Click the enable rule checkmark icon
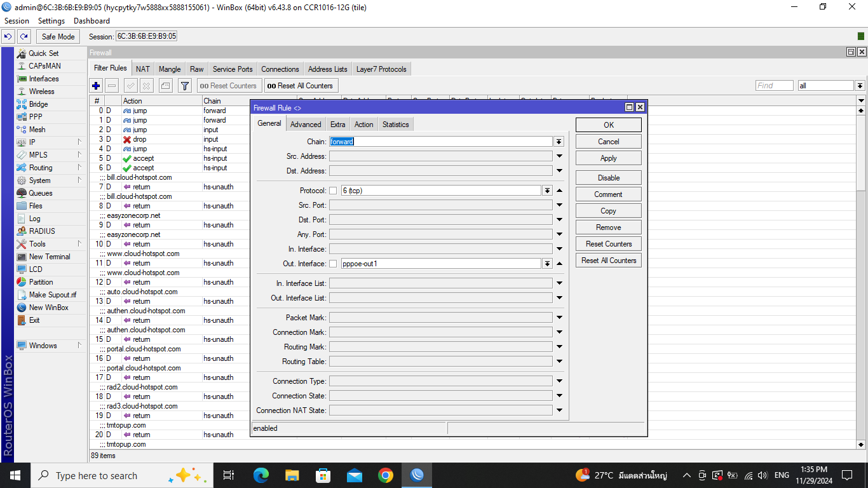Screen dimensions: 868x488 pyautogui.click(x=130, y=86)
